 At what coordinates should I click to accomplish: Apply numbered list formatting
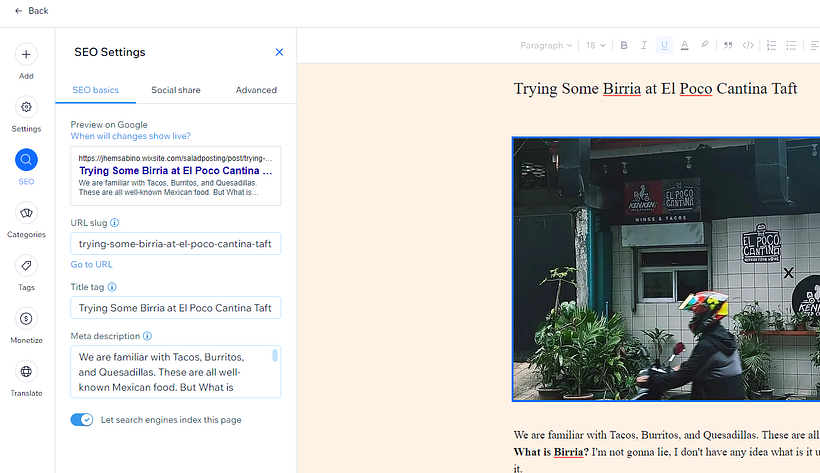[771, 46]
